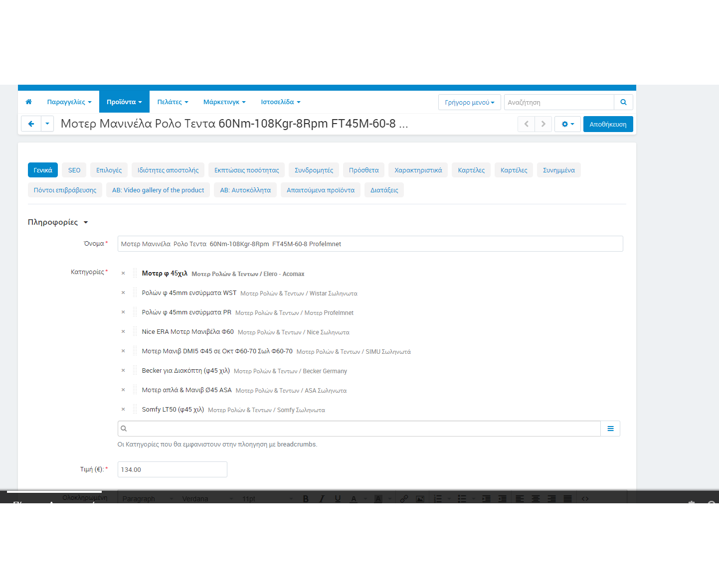Toggle italic in the description editor

click(322, 499)
